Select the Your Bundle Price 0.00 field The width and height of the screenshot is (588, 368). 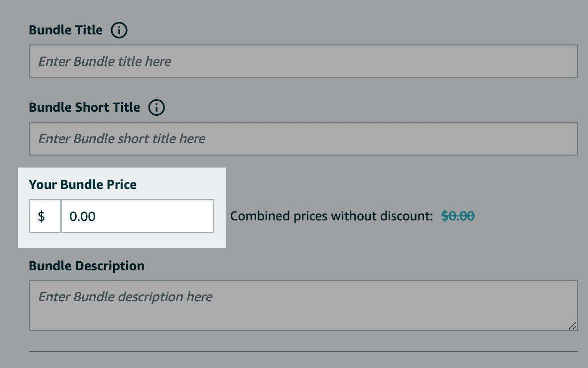[x=138, y=216]
